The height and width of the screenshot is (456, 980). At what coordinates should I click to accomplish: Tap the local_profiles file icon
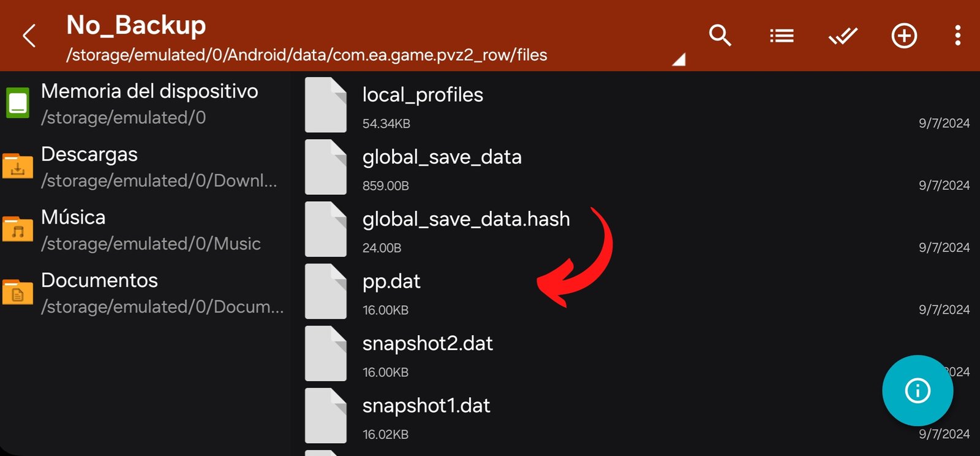point(326,105)
